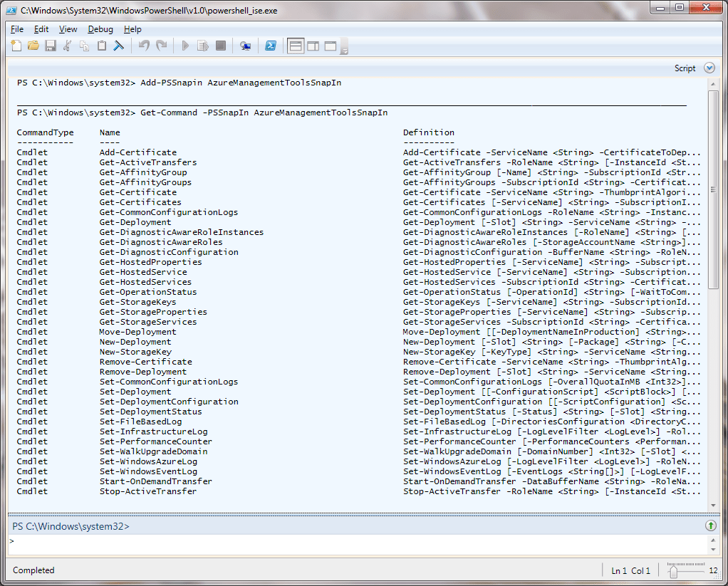Clear the output pane icon

119,46
